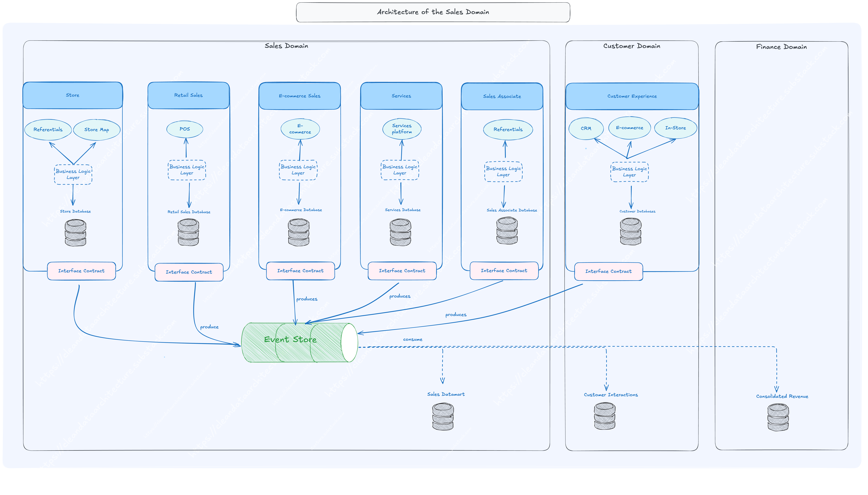Select the Store Map ellipse
This screenshot has width=868, height=495.
(x=97, y=130)
